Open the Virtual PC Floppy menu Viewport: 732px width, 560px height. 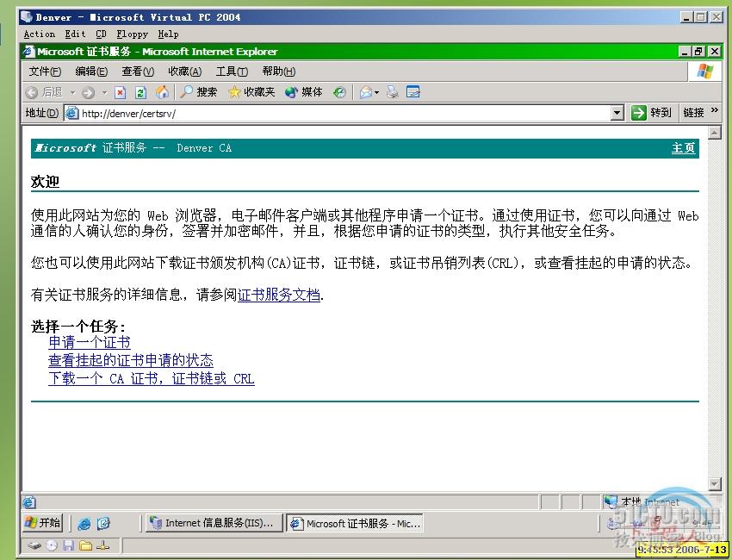coord(132,34)
